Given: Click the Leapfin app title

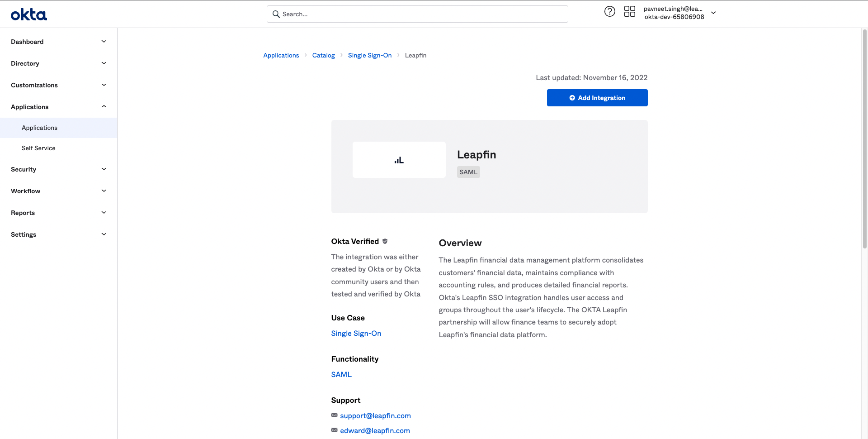Looking at the screenshot, I should [476, 154].
